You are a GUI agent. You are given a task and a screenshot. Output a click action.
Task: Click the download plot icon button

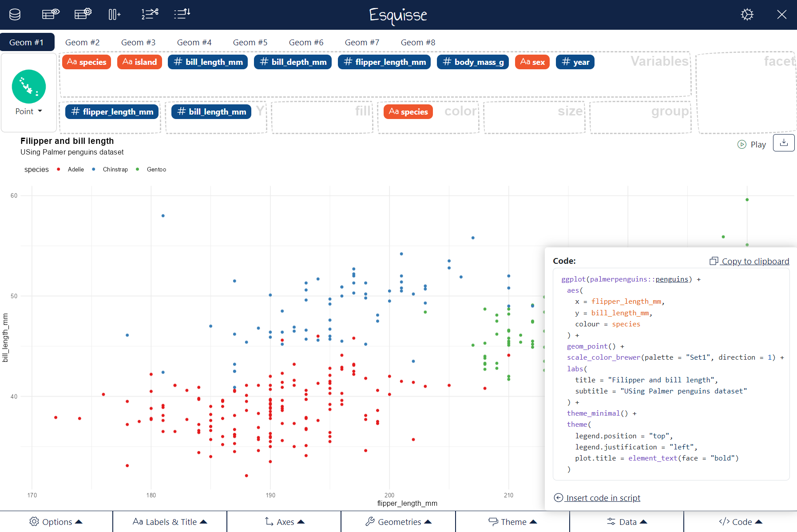pos(784,143)
